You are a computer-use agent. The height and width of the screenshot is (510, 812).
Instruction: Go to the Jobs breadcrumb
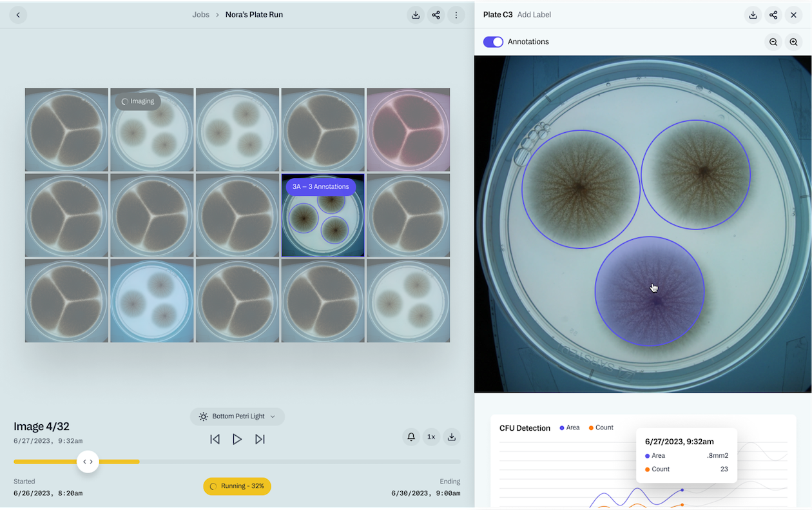(200, 15)
